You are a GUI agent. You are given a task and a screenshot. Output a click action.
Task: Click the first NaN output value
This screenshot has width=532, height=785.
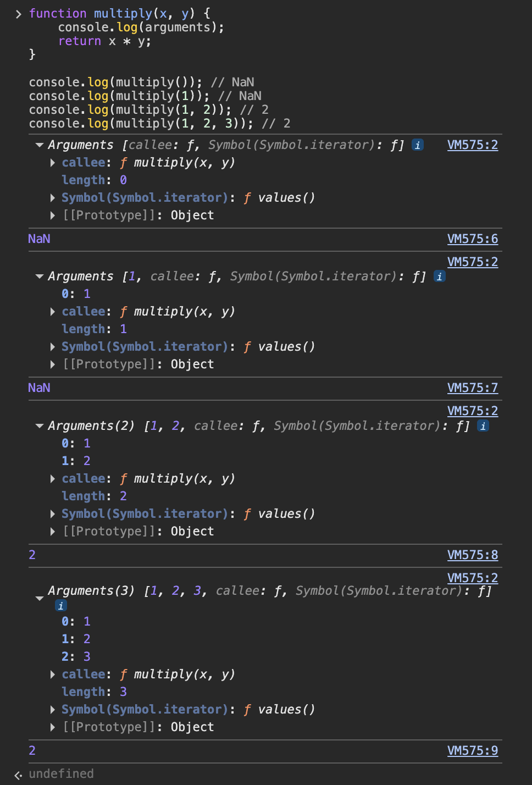point(39,239)
